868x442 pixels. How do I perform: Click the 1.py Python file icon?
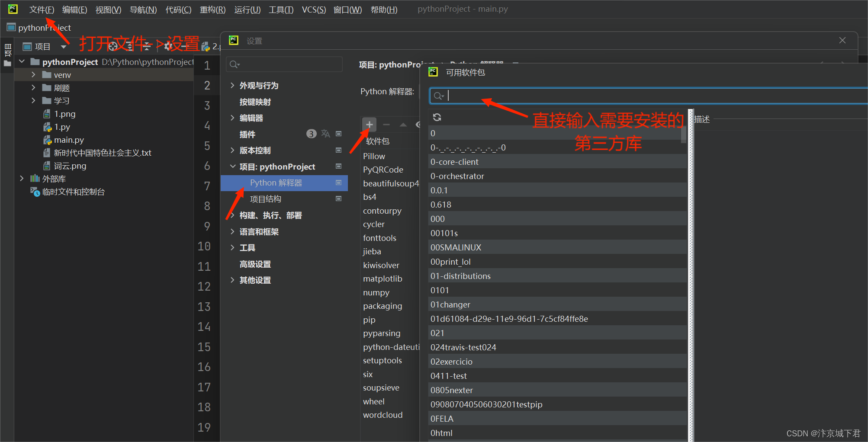tap(47, 127)
